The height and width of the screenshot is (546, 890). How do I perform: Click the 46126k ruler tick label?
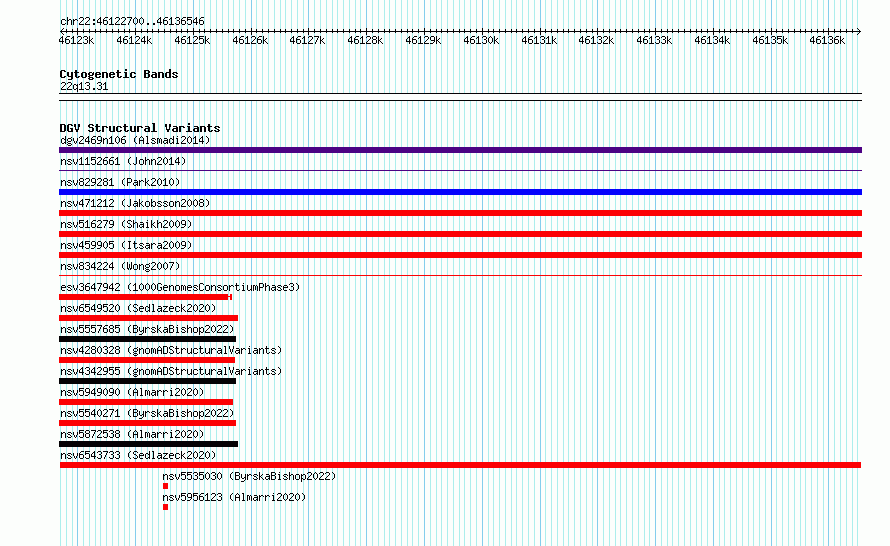tap(250, 40)
